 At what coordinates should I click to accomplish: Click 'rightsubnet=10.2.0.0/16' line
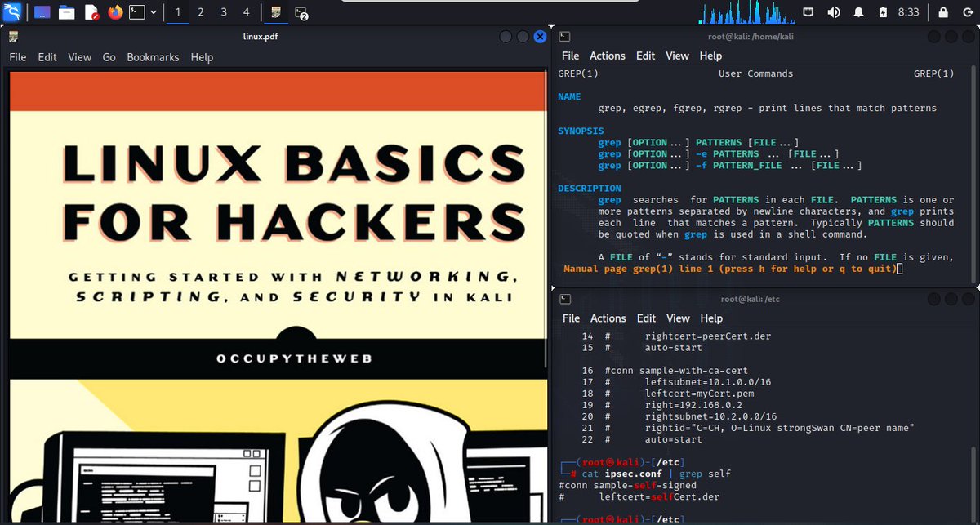[x=711, y=416]
